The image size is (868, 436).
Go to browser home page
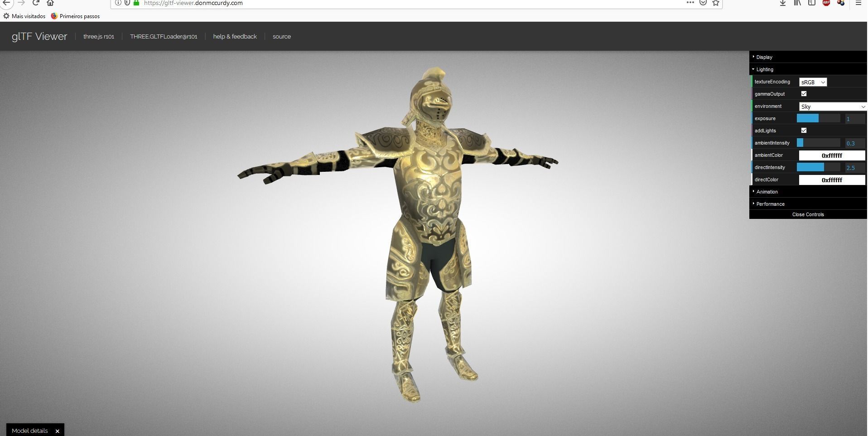pyautogui.click(x=50, y=3)
